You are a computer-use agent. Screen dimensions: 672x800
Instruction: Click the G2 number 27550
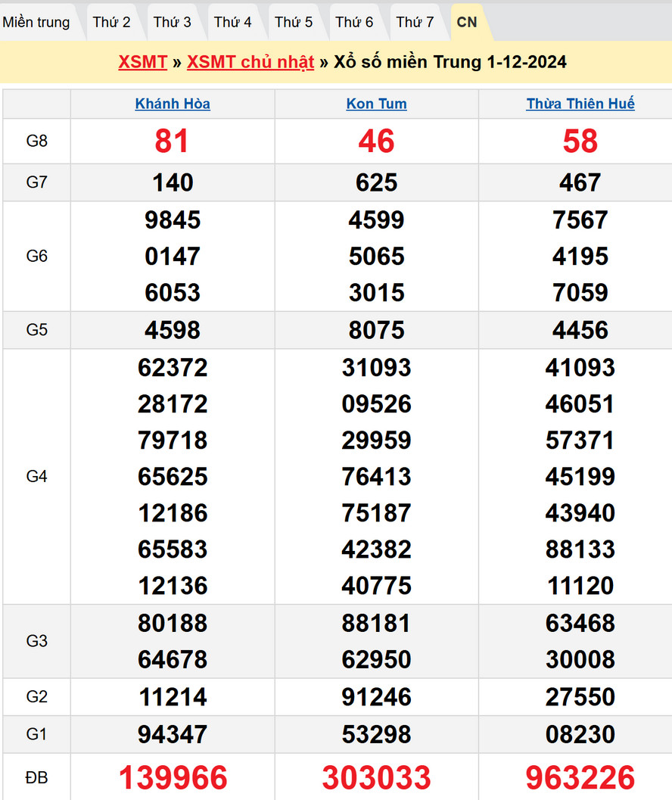[580, 697]
